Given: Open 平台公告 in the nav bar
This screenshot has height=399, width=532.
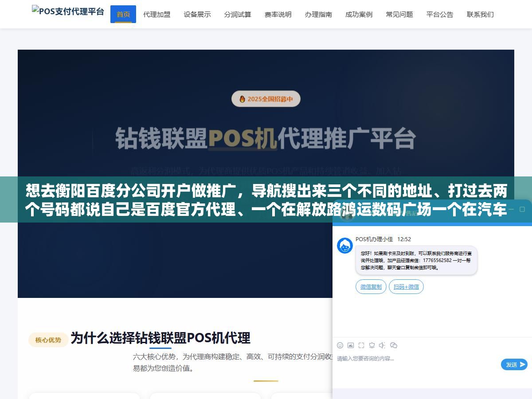Looking at the screenshot, I should point(440,14).
